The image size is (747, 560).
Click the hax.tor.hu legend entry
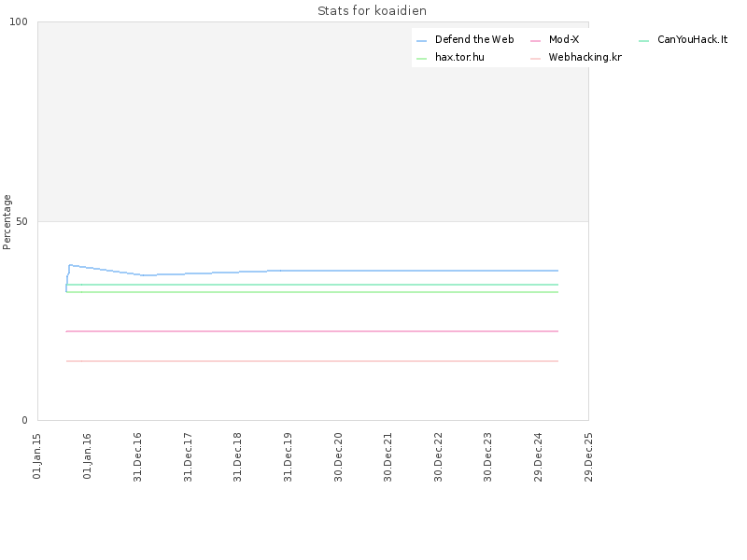tap(459, 57)
